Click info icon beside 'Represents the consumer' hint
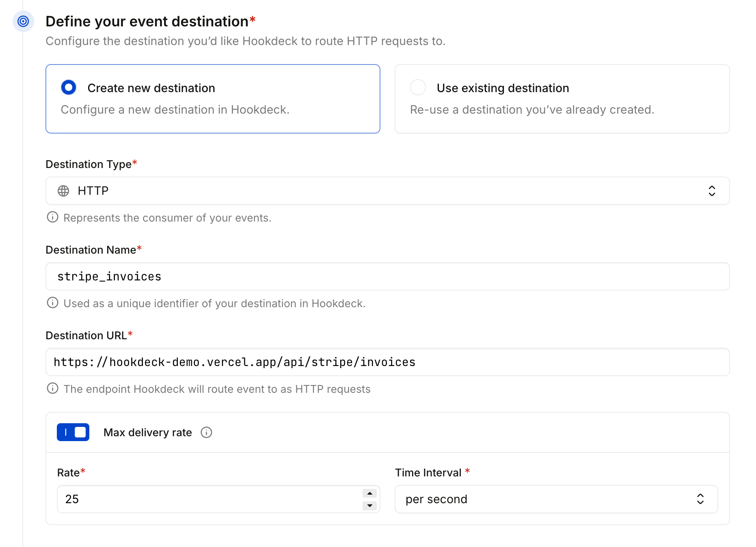The width and height of the screenshot is (756, 547). point(52,218)
